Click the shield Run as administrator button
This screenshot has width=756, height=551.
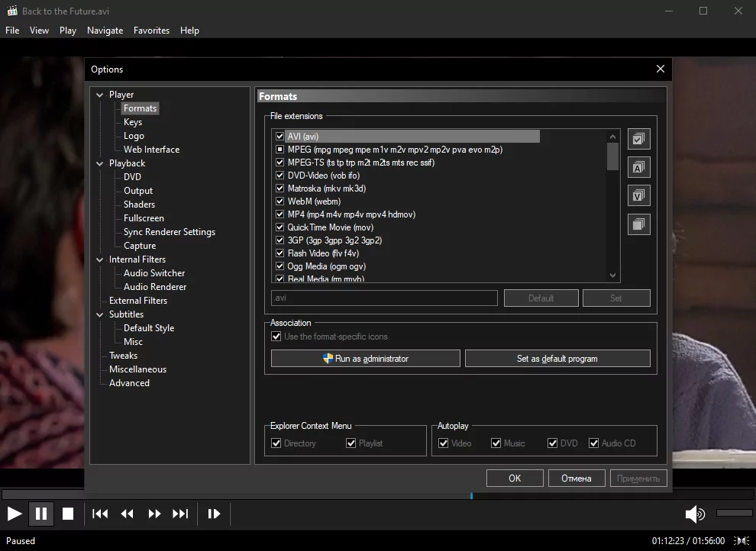click(x=366, y=359)
